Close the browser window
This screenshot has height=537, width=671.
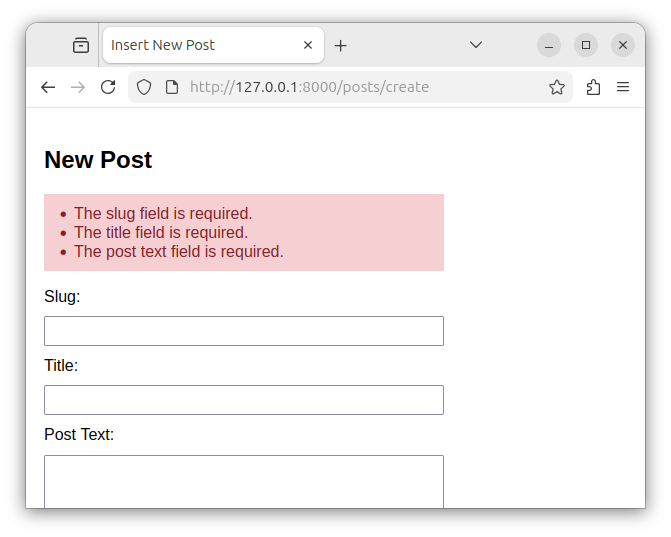[623, 45]
